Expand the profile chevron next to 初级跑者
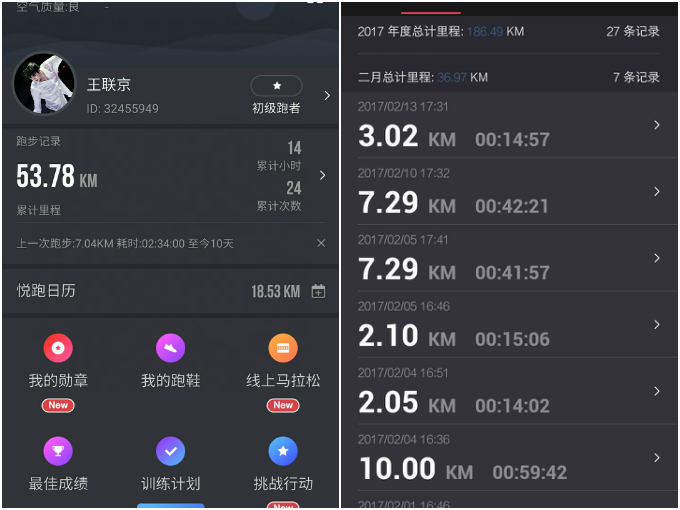This screenshot has width=680, height=510. click(326, 96)
